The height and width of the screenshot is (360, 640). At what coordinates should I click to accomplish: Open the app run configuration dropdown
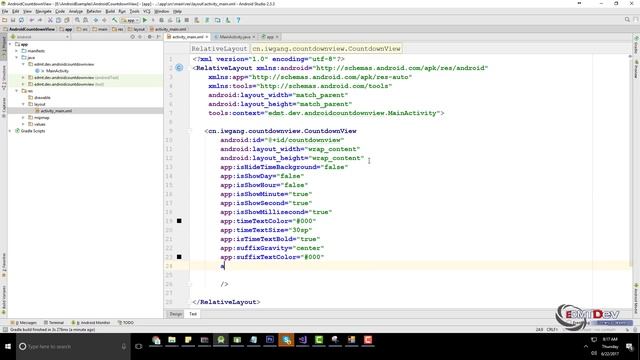(x=130, y=20)
